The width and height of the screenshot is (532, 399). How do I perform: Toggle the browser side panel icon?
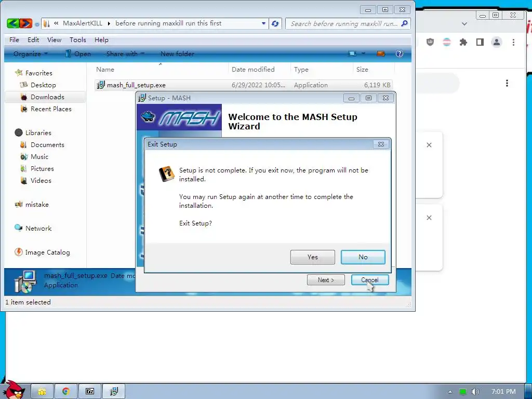480,42
